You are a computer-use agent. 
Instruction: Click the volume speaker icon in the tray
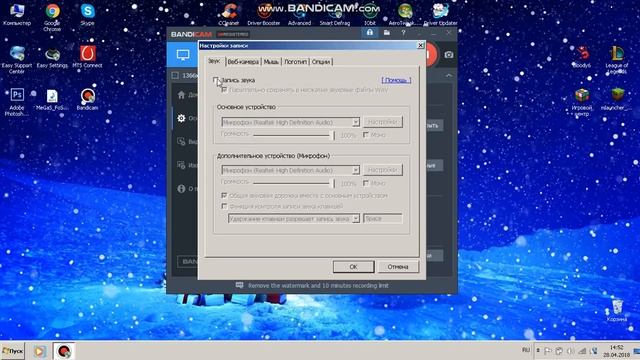point(571,351)
